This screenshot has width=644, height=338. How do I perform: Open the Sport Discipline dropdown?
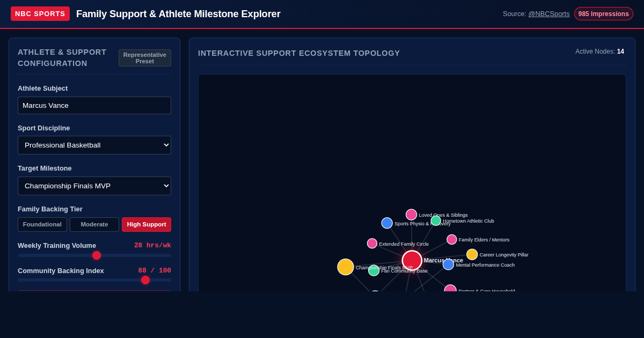(94, 145)
